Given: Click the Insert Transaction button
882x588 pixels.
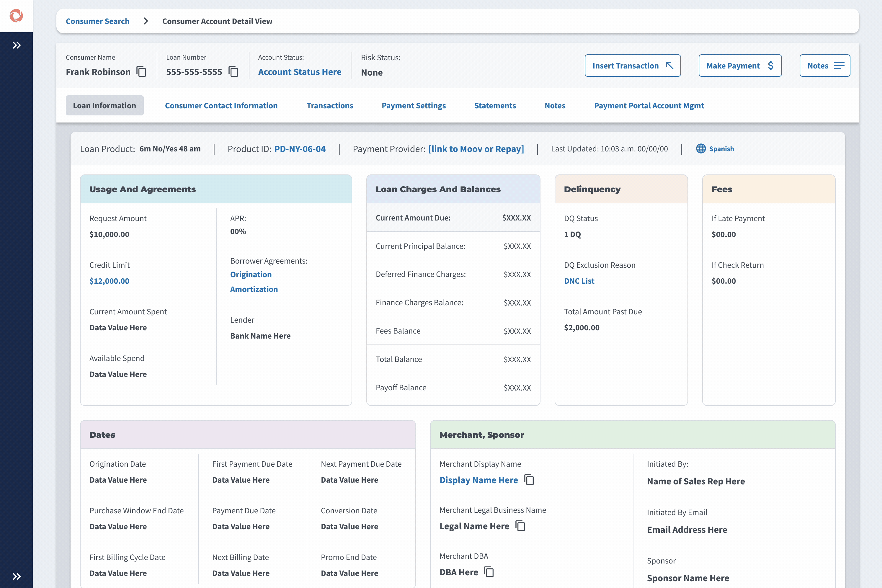Looking at the screenshot, I should coord(632,65).
